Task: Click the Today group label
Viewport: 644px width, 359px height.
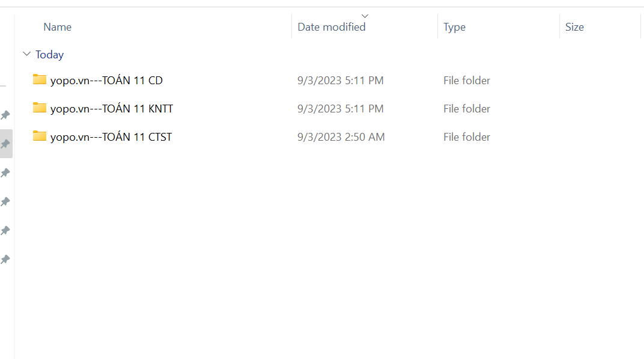Action: click(x=49, y=55)
